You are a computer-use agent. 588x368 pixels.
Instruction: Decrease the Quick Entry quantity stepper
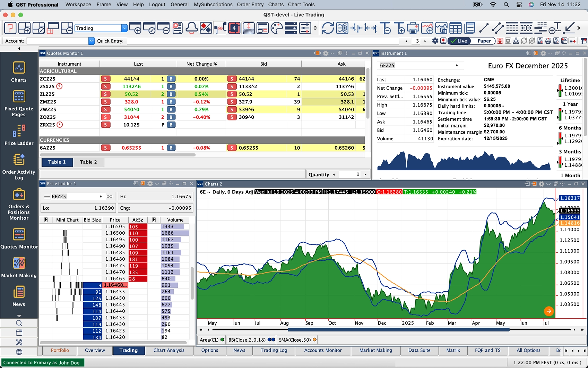click(x=406, y=41)
